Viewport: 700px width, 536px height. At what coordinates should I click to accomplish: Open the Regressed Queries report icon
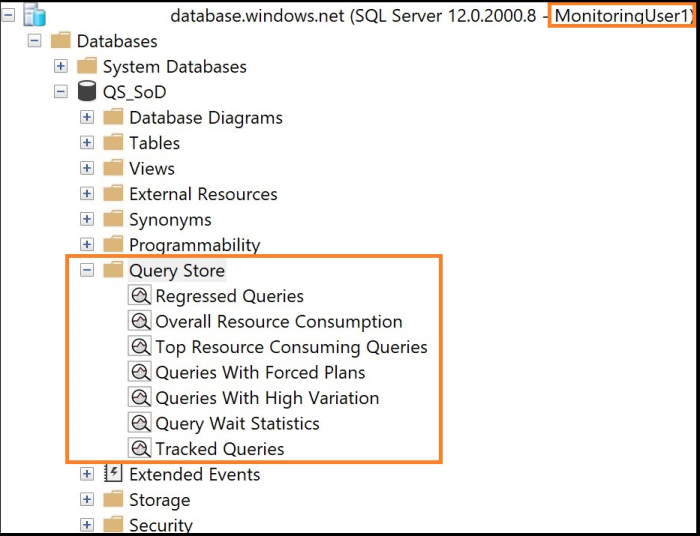140,296
